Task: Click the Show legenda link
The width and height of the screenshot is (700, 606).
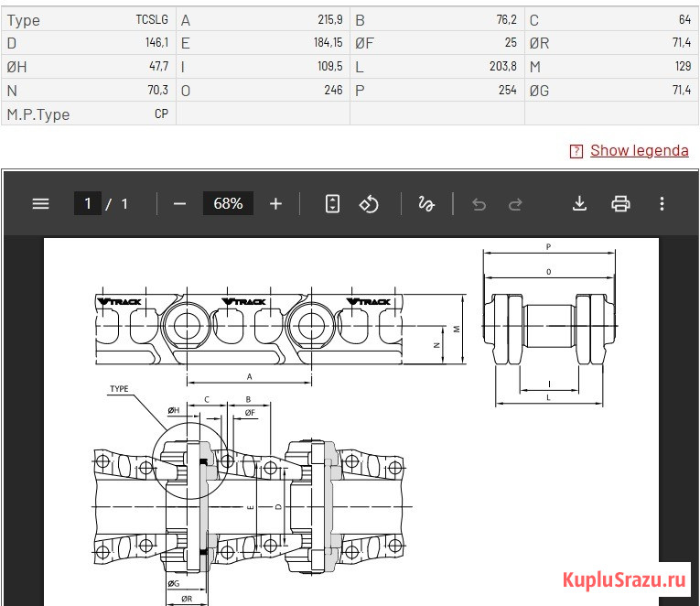Action: click(x=639, y=150)
